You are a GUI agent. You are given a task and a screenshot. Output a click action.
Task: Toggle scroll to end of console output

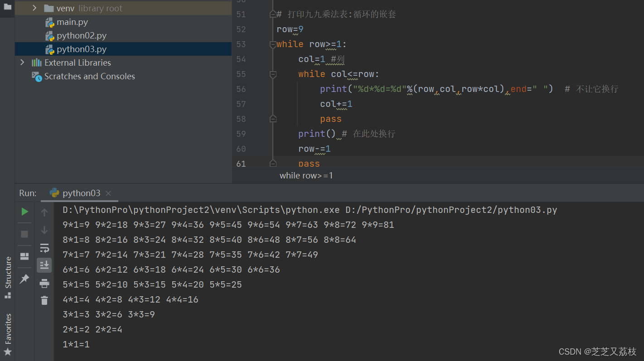(x=44, y=265)
